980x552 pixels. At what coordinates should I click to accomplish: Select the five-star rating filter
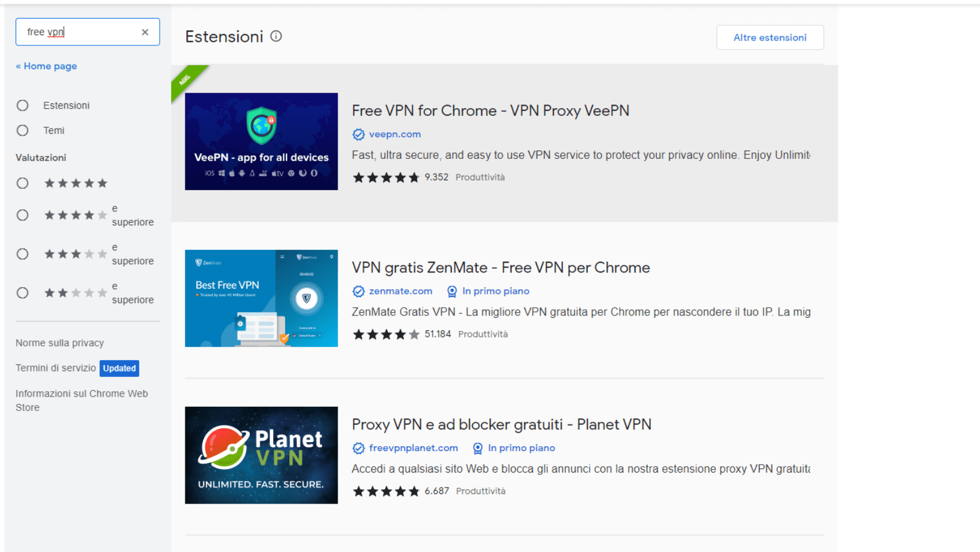pyautogui.click(x=23, y=183)
